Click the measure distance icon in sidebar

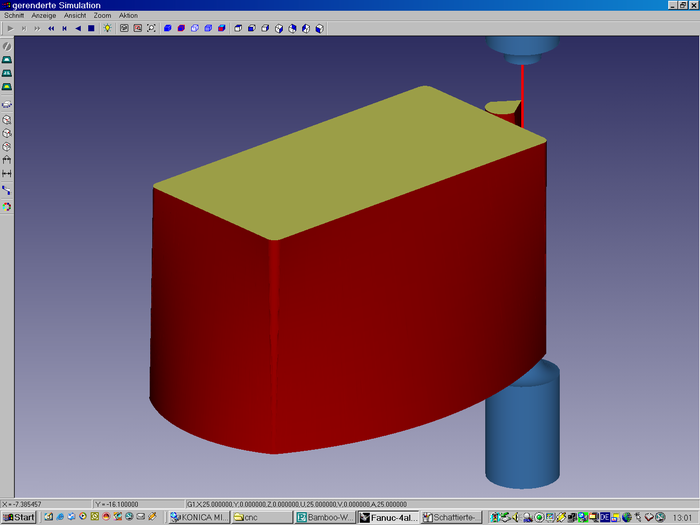tap(7, 174)
